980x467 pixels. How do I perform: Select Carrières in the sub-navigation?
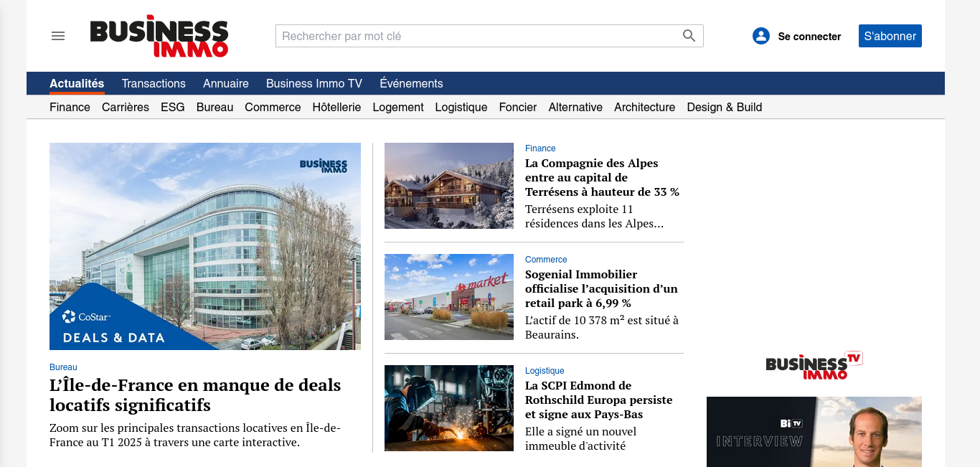pyautogui.click(x=126, y=107)
